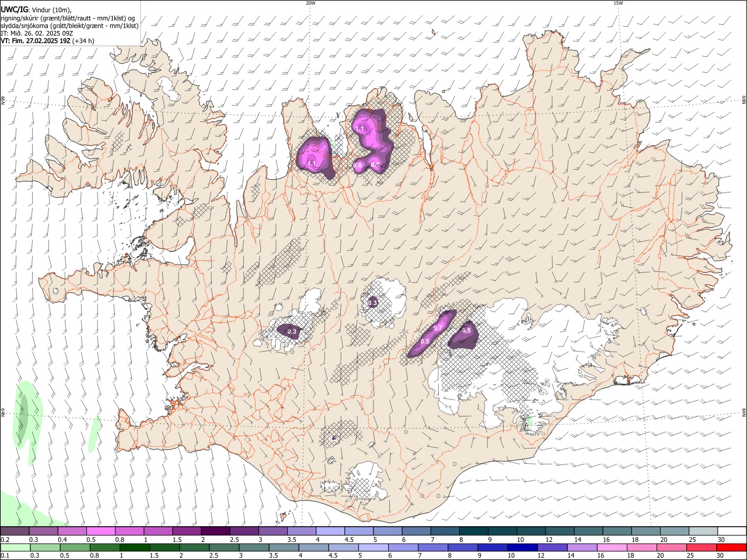Click the 'slydda/snjókoma (grátt/bleikt/grænt - mm/1klst)' line
The image size is (747, 560).
[69, 26]
